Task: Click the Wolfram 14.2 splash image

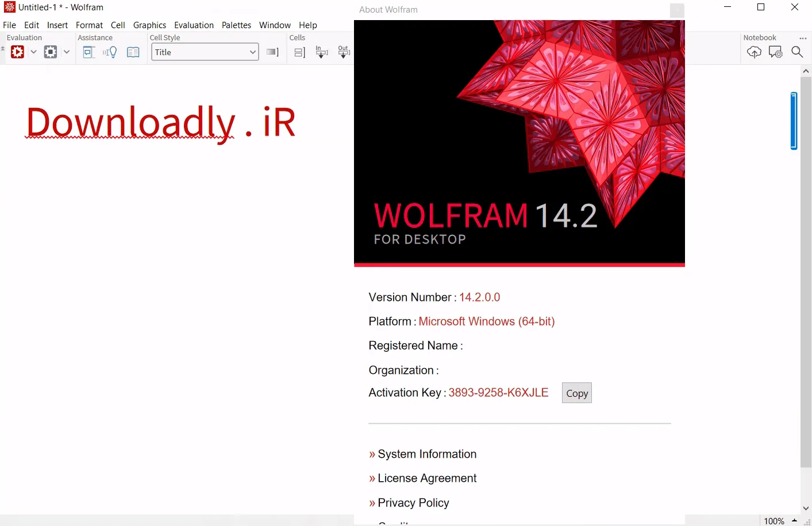Action: click(519, 143)
